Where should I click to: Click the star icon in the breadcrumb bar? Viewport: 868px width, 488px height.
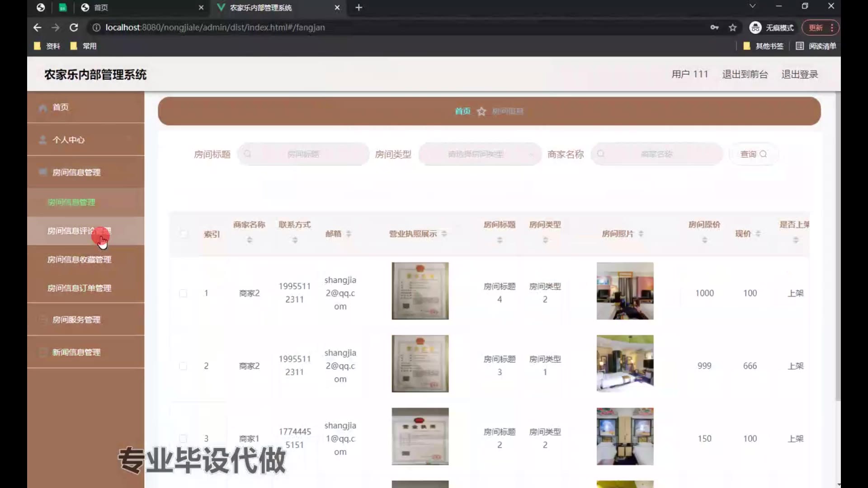(481, 111)
